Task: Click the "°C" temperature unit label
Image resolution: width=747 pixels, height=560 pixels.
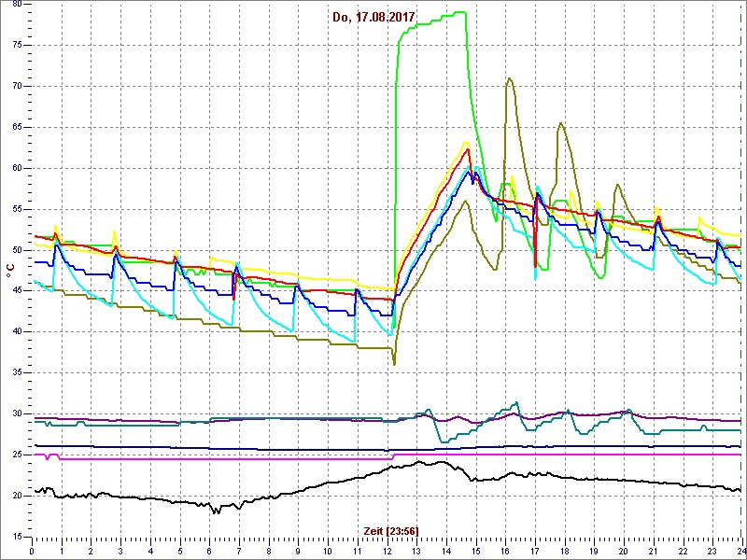Action: [9, 271]
